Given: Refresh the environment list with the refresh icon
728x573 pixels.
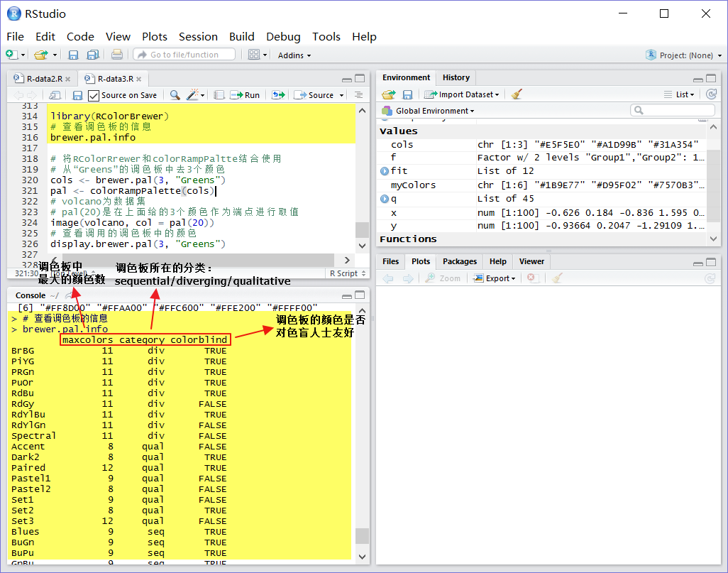Looking at the screenshot, I should click(x=712, y=94).
